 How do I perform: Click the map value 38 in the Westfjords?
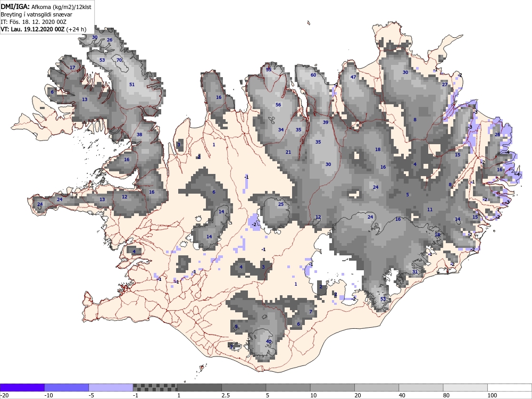(139, 135)
